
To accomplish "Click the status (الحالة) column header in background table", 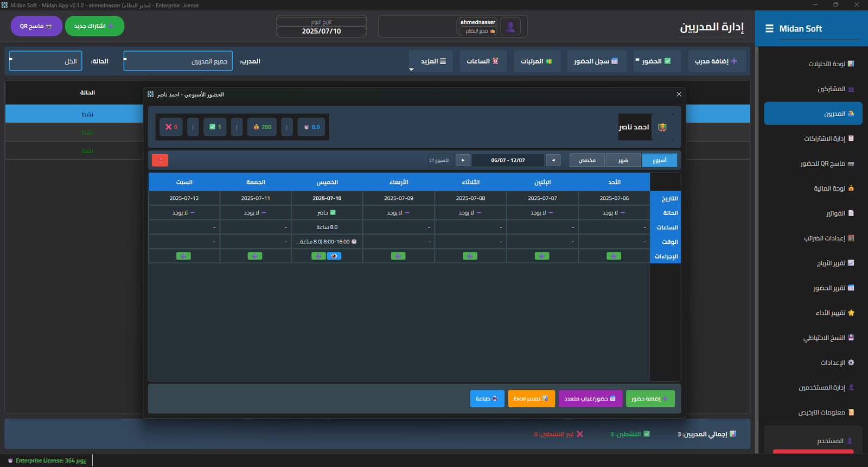I will click(87, 93).
